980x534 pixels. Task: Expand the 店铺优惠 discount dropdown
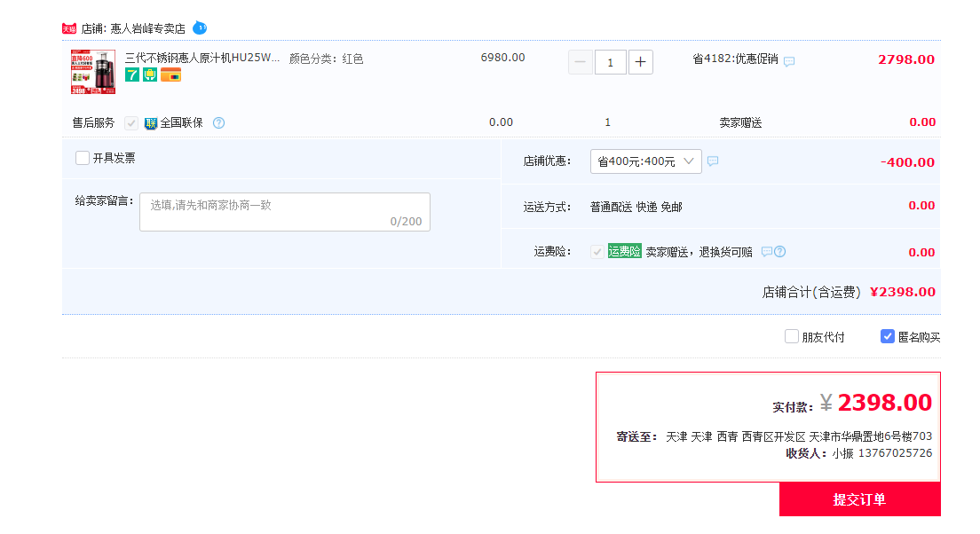tap(645, 161)
